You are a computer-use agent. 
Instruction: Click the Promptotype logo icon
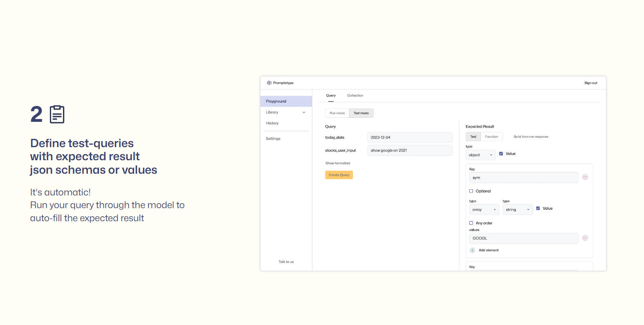coord(269,83)
